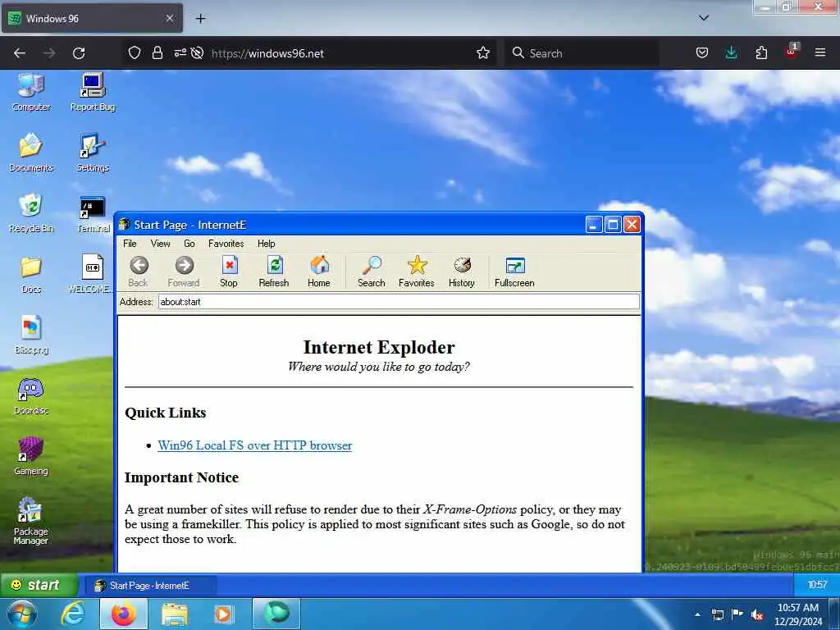Click the Windows 96 start button
The width and height of the screenshot is (840, 630).
[39, 584]
